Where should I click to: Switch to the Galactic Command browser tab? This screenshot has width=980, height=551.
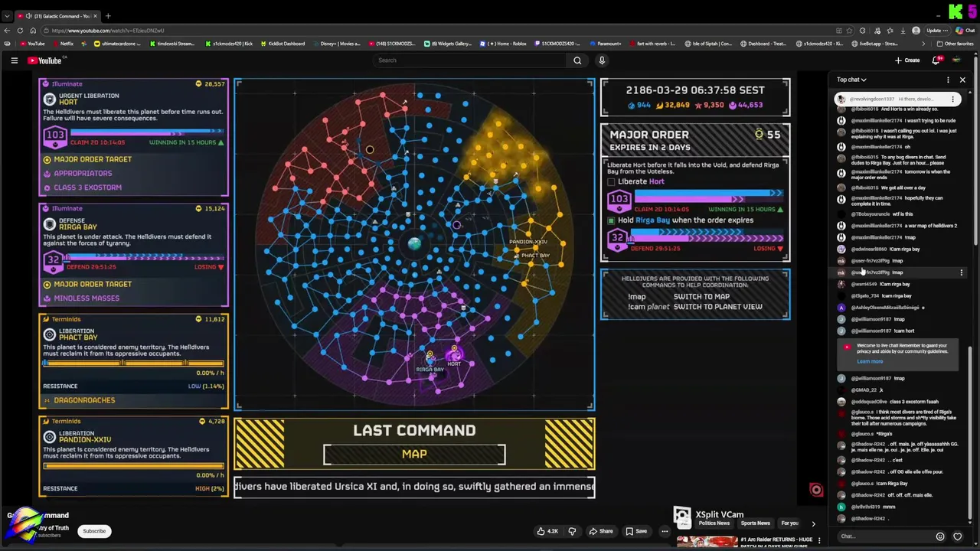pos(57,15)
